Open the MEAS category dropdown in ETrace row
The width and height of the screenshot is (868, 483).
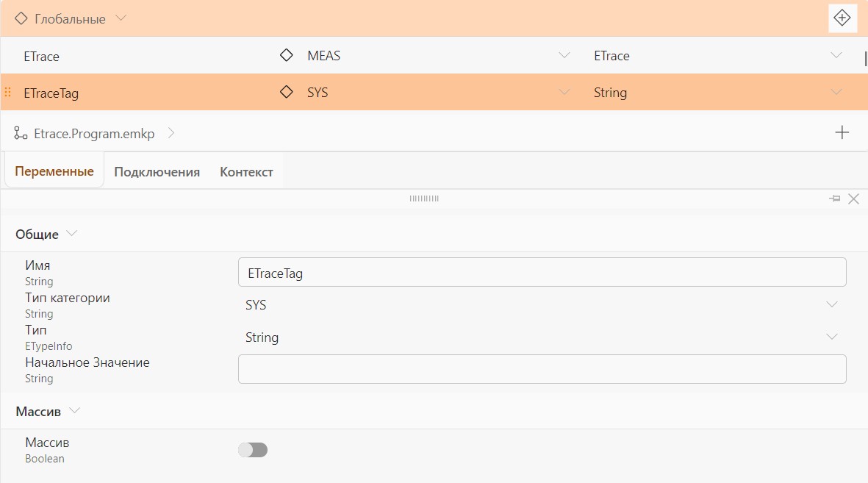[x=564, y=55]
